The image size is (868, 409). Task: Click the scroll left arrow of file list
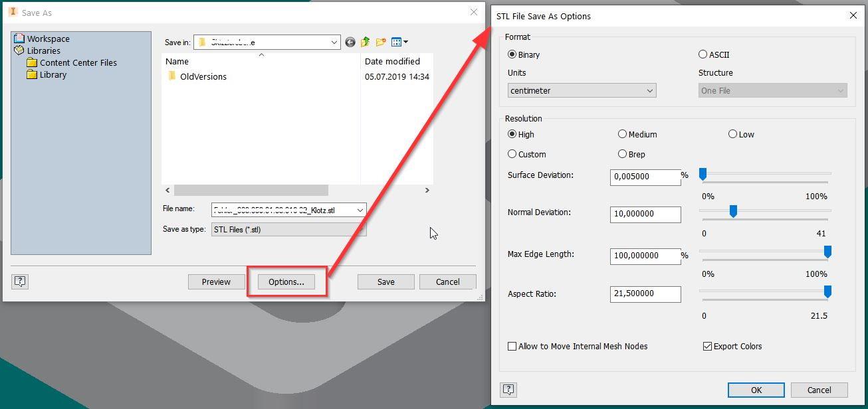167,190
